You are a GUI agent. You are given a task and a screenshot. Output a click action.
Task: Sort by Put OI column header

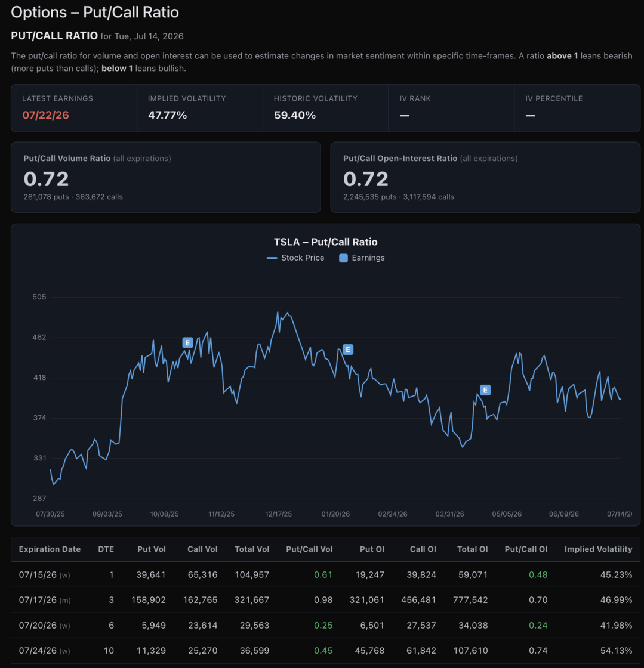(x=372, y=549)
